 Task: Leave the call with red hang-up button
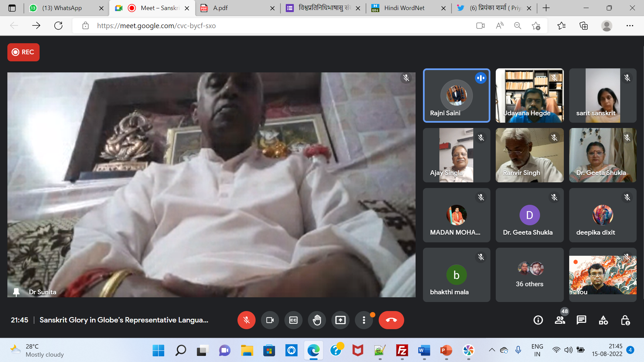[391, 320]
